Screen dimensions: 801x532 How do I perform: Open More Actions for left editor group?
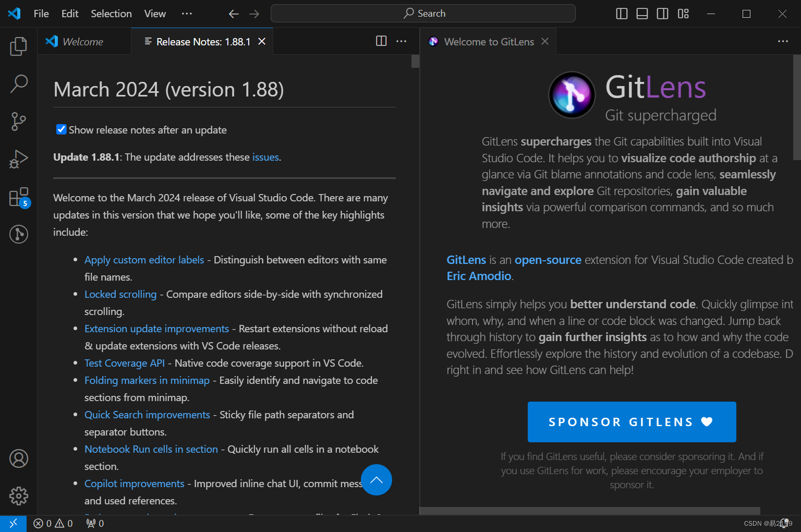(401, 41)
